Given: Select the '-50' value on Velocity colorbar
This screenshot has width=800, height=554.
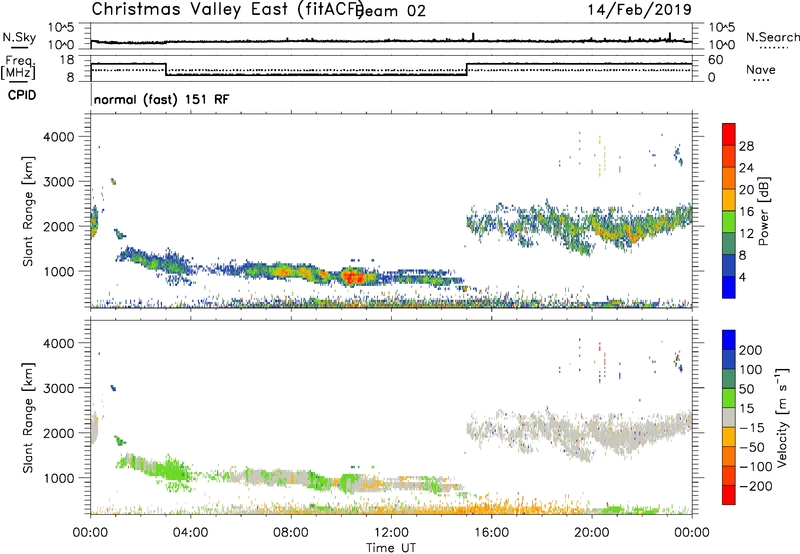Looking at the screenshot, I should (x=752, y=447).
